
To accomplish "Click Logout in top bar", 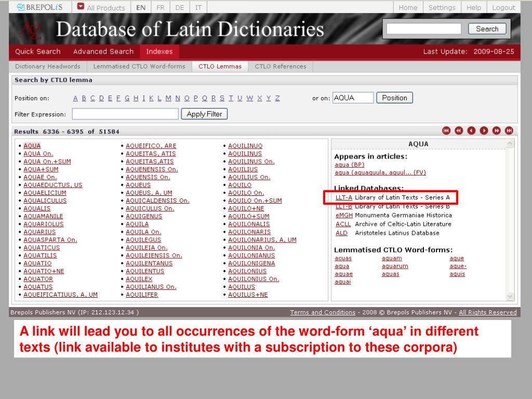I will click(503, 7).
